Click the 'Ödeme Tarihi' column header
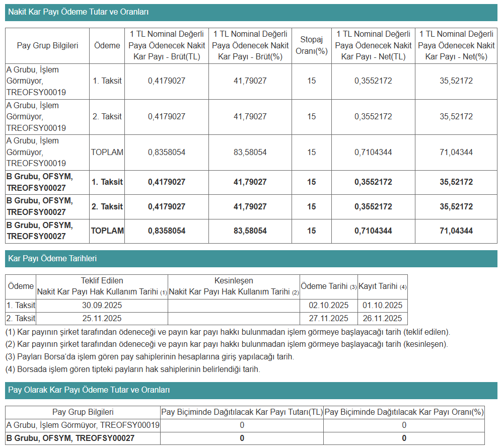Screen dimensions: 502x448 328,286
